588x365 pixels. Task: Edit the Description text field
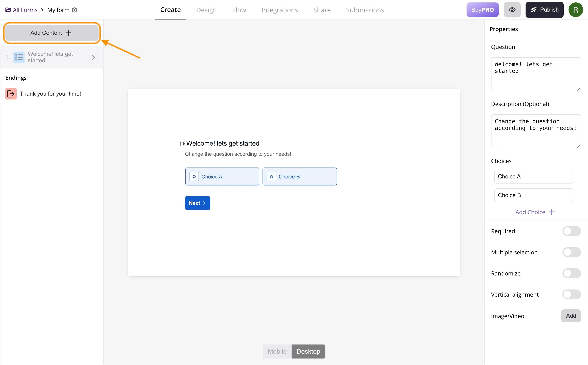click(536, 131)
